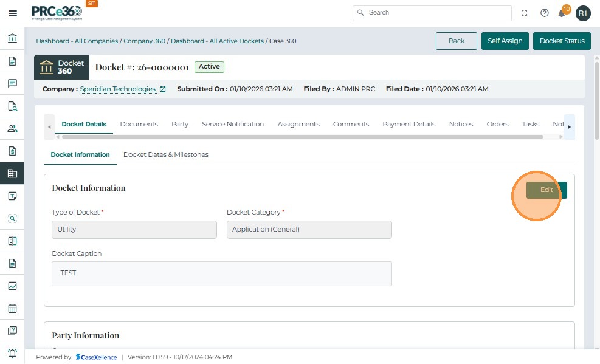Click the Party Information heading
This screenshot has height=364, width=600.
pyautogui.click(x=85, y=335)
